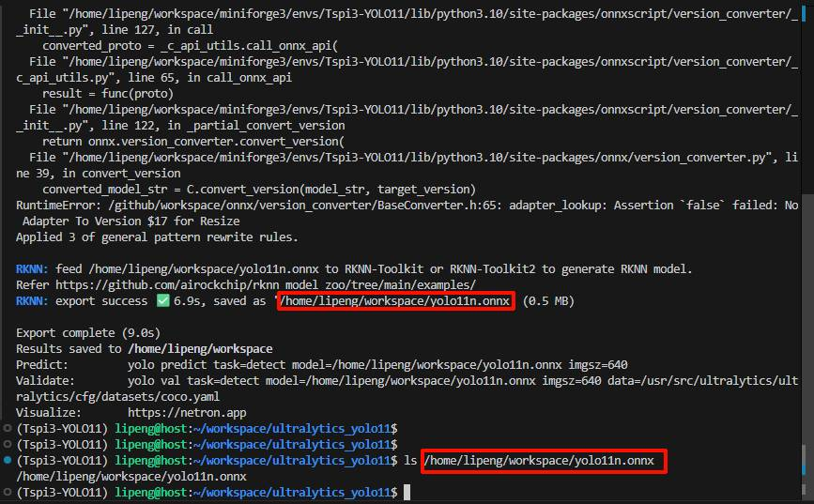Click the saved-as yolo11n.onnx path in export line
The width and height of the screenshot is (814, 504).
395,301
